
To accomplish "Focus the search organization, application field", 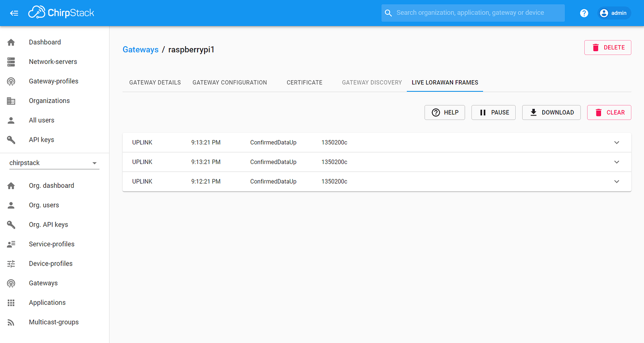I will [x=473, y=13].
